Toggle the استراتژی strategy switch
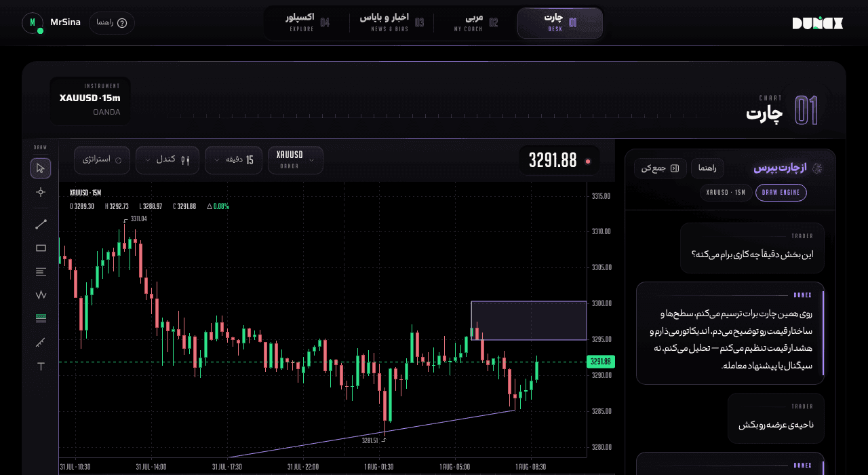 pyautogui.click(x=102, y=160)
